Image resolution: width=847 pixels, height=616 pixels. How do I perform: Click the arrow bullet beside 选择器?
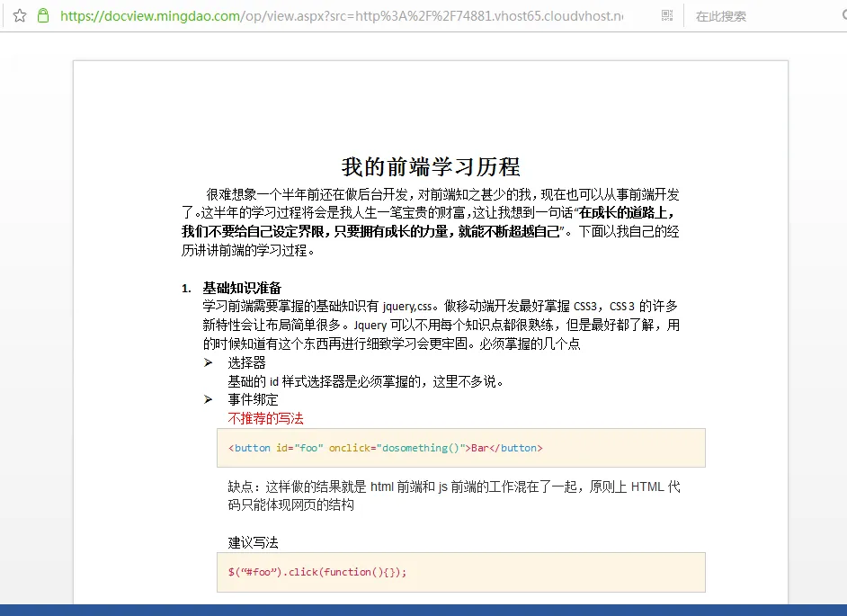208,362
